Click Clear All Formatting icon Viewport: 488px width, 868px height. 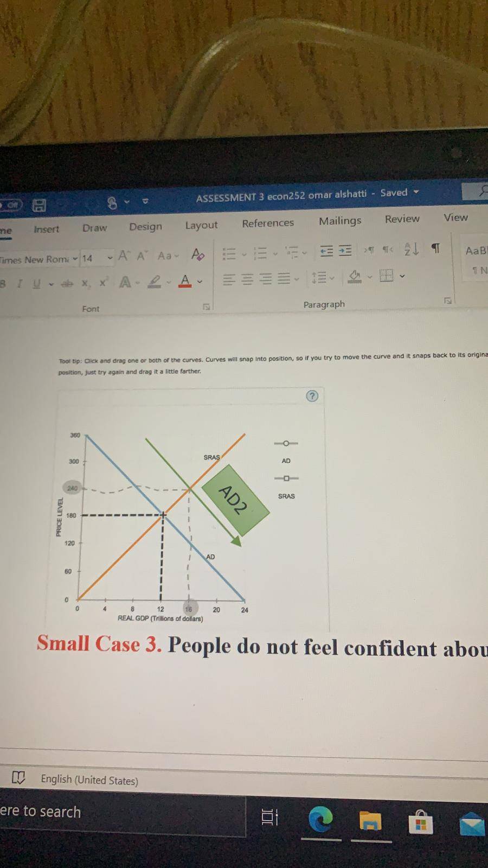tap(198, 254)
